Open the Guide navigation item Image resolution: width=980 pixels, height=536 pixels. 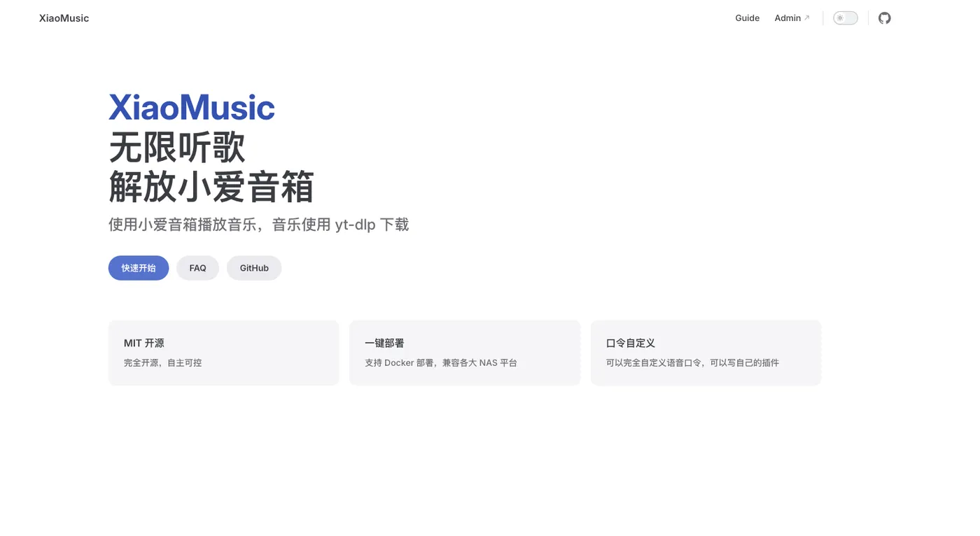click(x=747, y=18)
